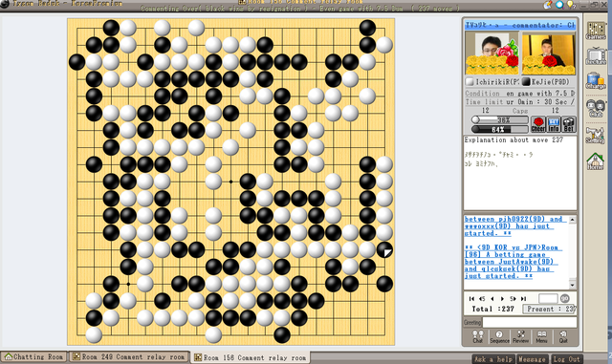612x364 pixels.
Task: Click the board's center star point
Action: tap(230, 182)
